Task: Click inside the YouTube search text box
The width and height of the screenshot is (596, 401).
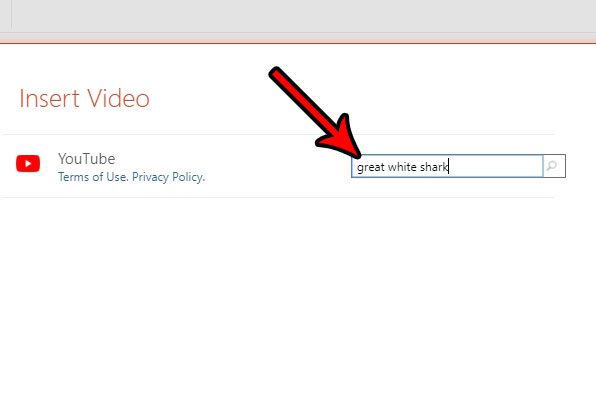Action: pos(447,166)
